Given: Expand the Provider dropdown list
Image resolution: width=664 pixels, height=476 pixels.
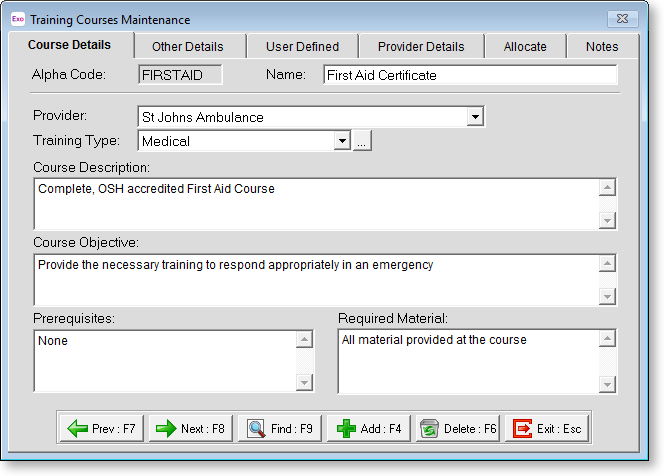Looking at the screenshot, I should point(475,118).
